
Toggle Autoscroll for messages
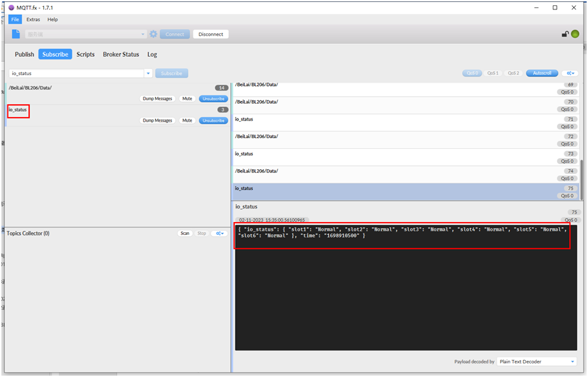[x=542, y=73]
